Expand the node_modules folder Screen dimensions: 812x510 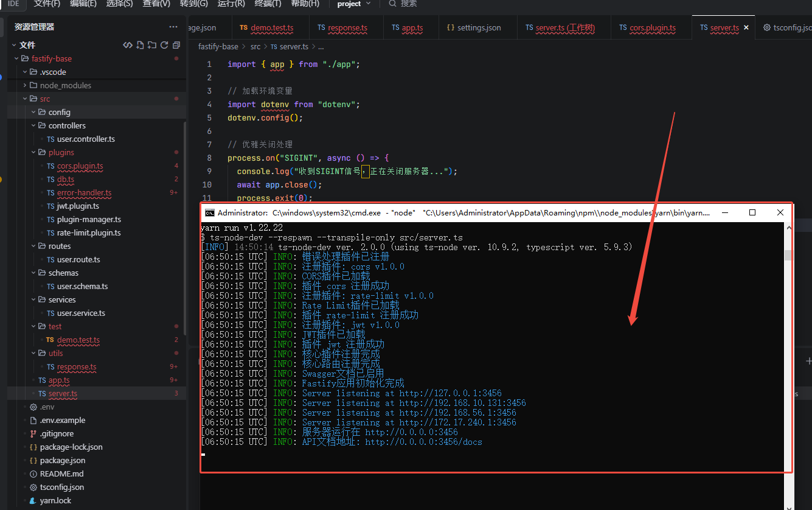65,85
